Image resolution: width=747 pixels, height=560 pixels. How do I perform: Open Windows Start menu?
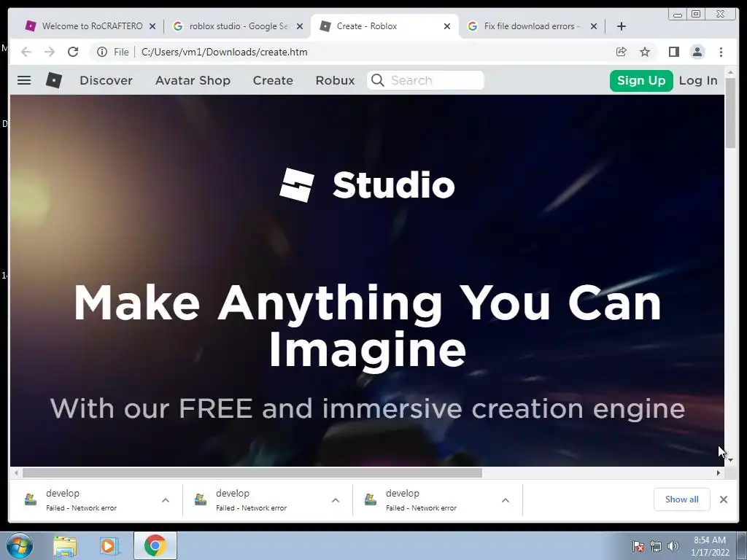[x=20, y=545]
